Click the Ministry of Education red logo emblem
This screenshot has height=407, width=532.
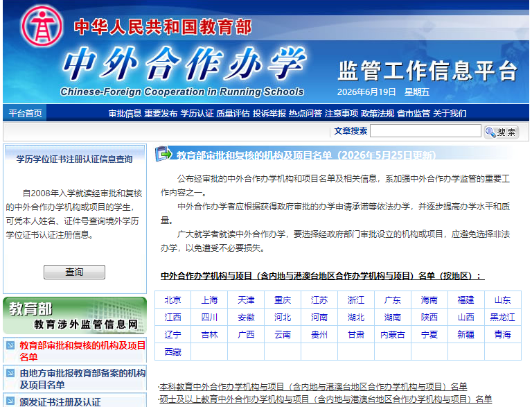(42, 26)
